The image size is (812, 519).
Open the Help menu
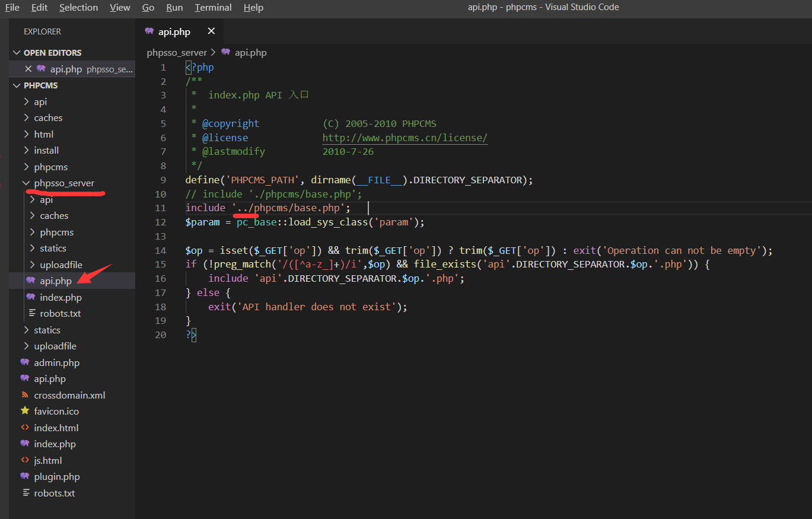pos(253,8)
